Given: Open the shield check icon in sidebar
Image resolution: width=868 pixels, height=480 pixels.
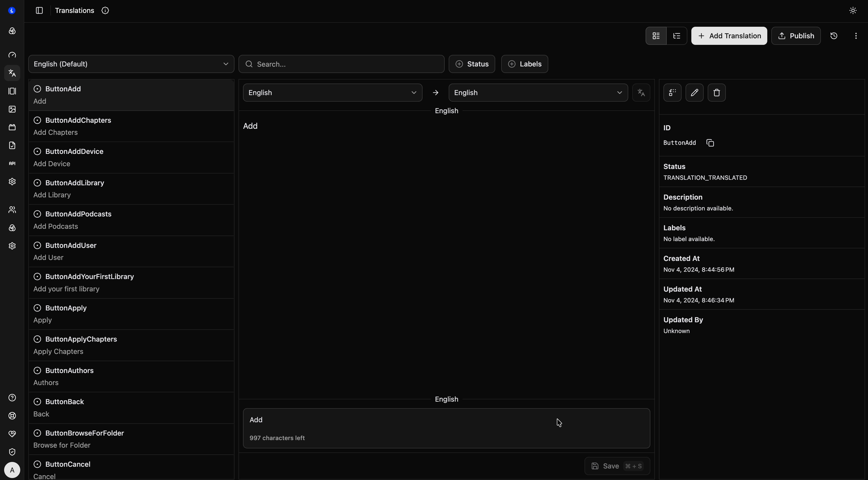Looking at the screenshot, I should click(x=12, y=452).
